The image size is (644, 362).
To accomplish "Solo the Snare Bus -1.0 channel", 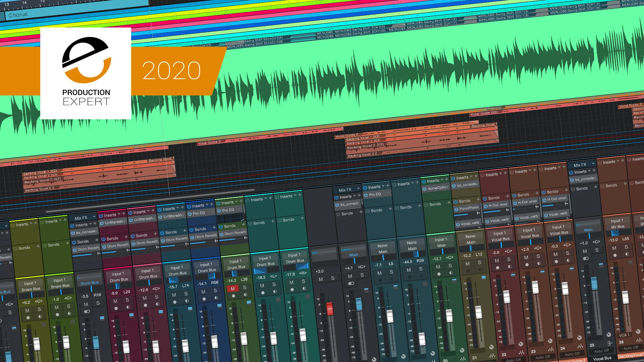I will 68,306.
